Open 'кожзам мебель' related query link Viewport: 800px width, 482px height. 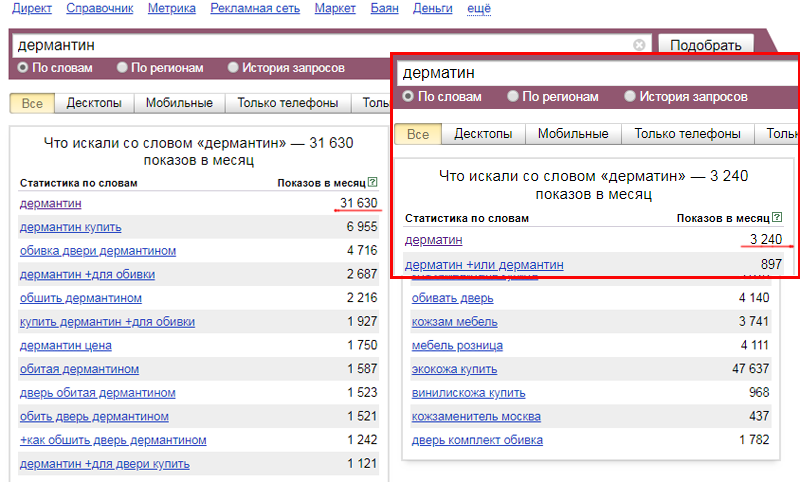click(x=455, y=322)
